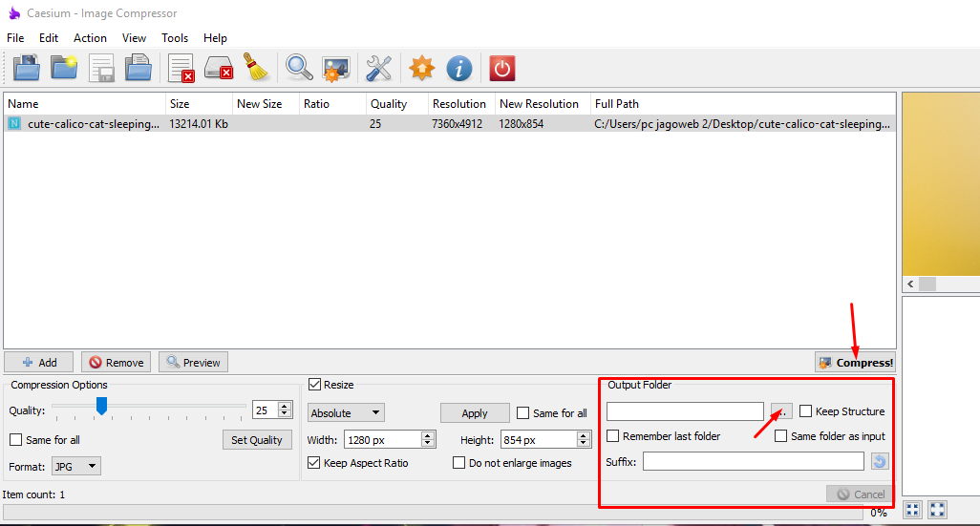Open Preview with the magnifying glass icon
Screen dimensions: 980x526
[299, 68]
